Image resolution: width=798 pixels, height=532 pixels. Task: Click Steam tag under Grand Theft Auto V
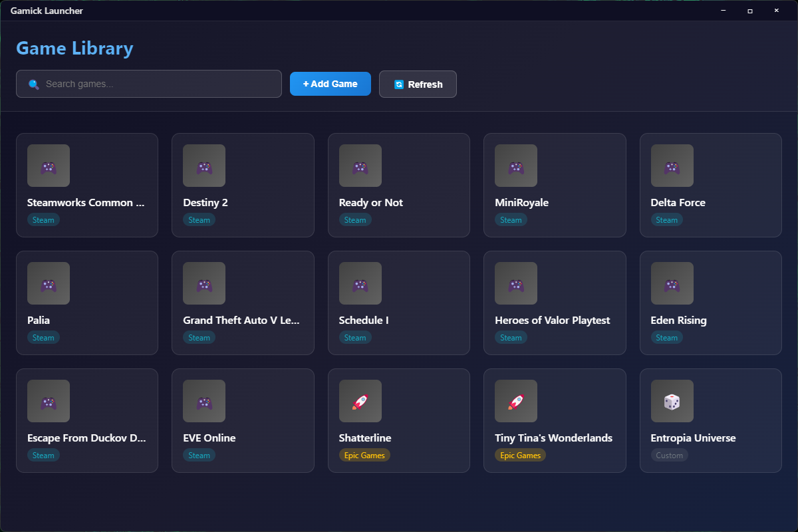pyautogui.click(x=199, y=338)
